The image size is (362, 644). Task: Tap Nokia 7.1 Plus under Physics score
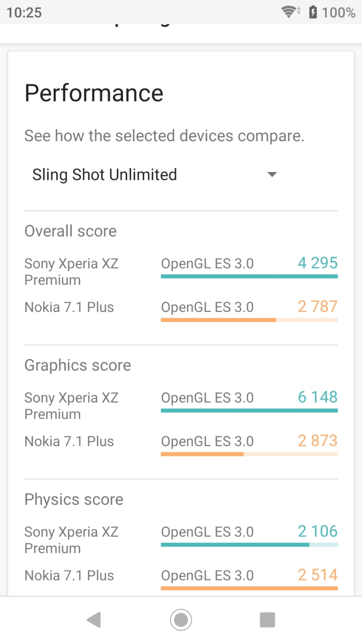click(69, 576)
